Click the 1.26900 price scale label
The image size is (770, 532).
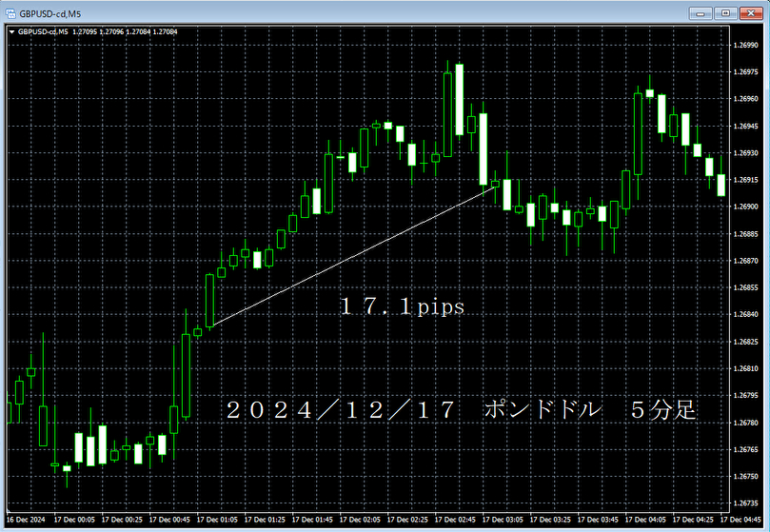click(745, 207)
